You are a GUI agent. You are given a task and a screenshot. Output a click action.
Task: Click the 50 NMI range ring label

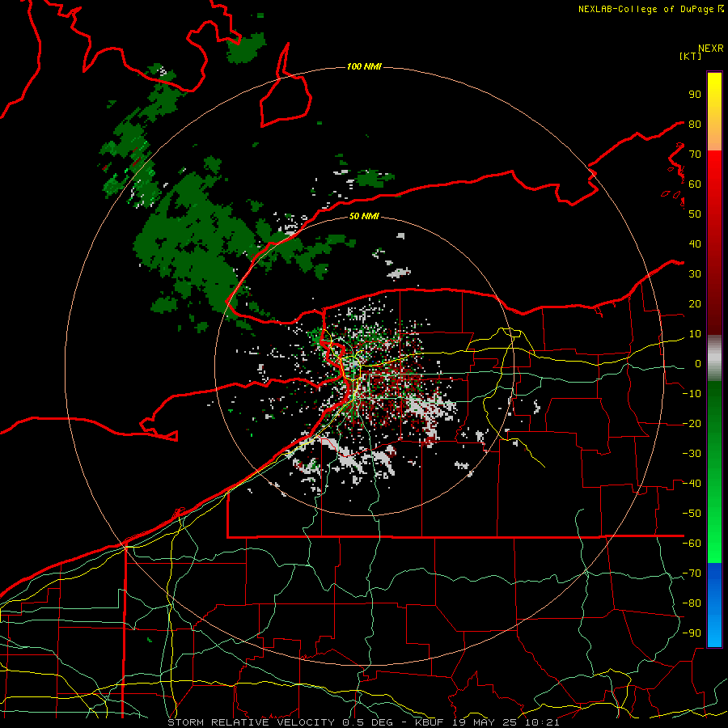(x=364, y=216)
